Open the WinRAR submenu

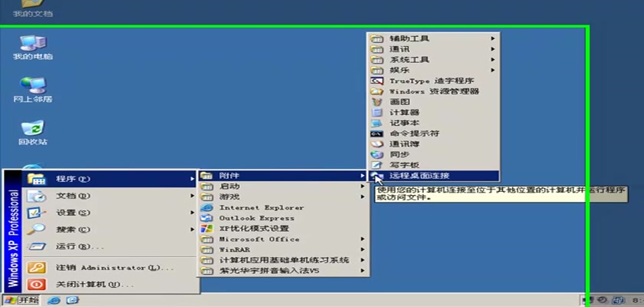pyautogui.click(x=284, y=249)
